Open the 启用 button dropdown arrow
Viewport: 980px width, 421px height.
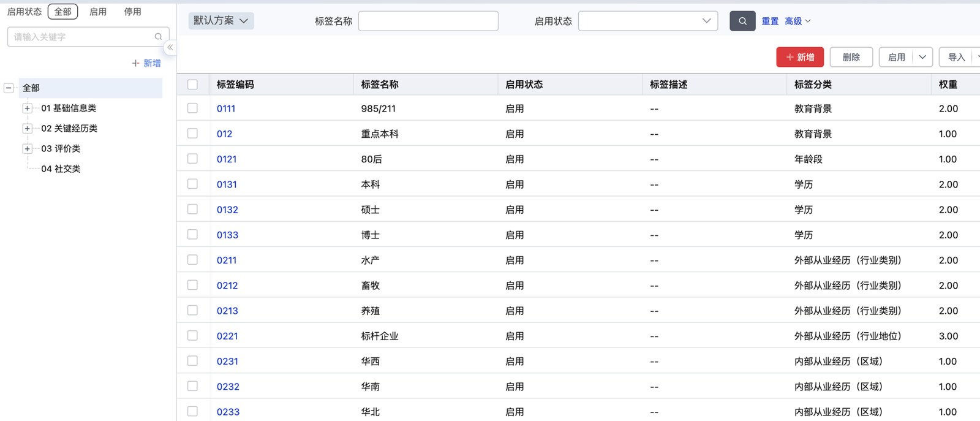click(x=922, y=57)
